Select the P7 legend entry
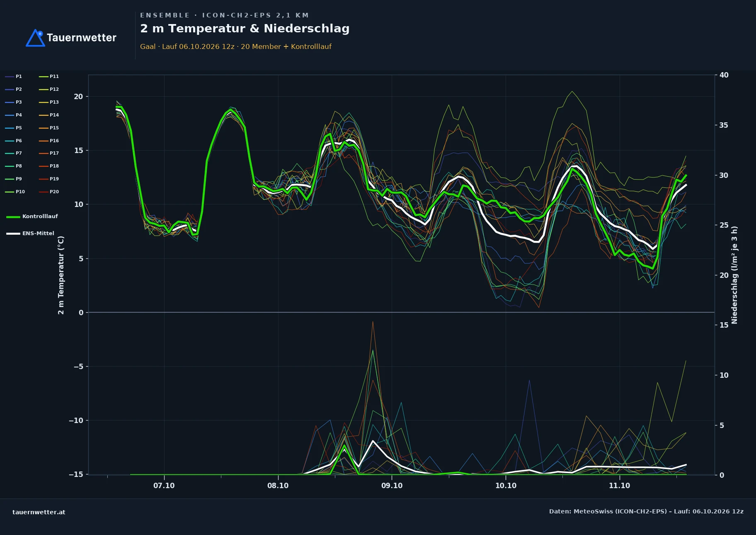This screenshot has width=756, height=535. click(14, 153)
